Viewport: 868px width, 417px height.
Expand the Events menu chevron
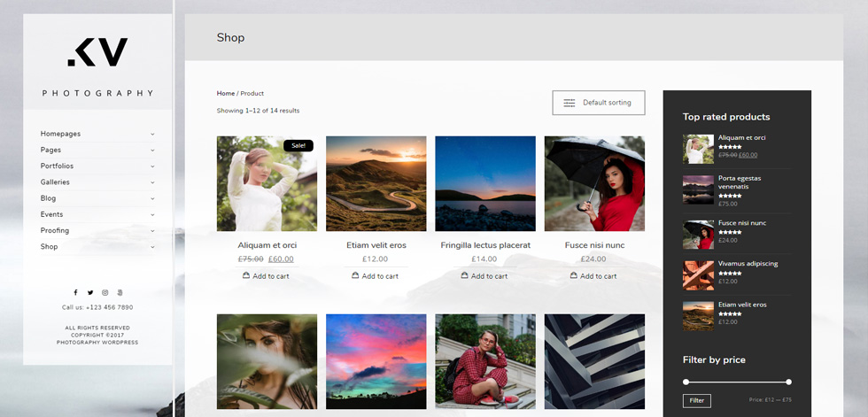pos(152,214)
